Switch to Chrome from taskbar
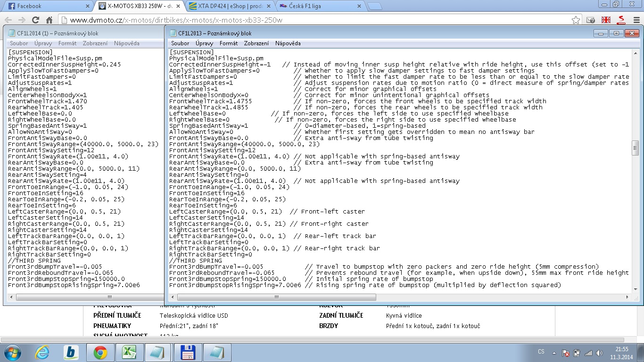Screen dimensions: 644x362 [x=99, y=352]
